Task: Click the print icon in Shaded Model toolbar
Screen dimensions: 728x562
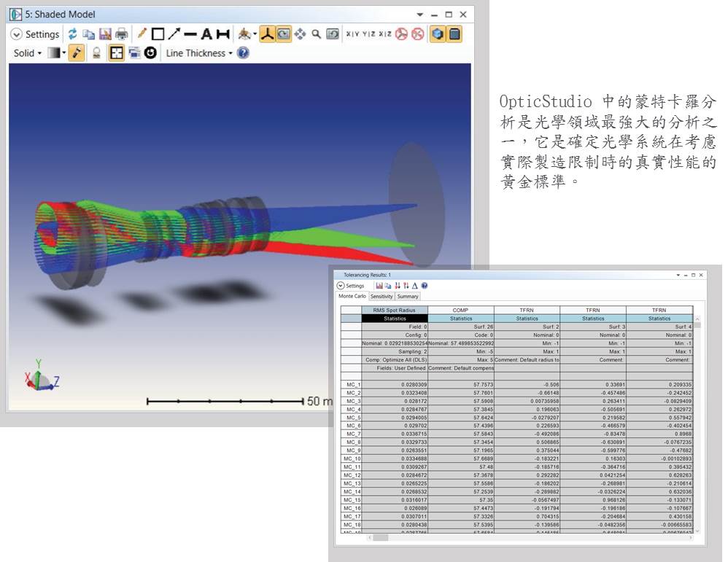Action: [x=121, y=34]
